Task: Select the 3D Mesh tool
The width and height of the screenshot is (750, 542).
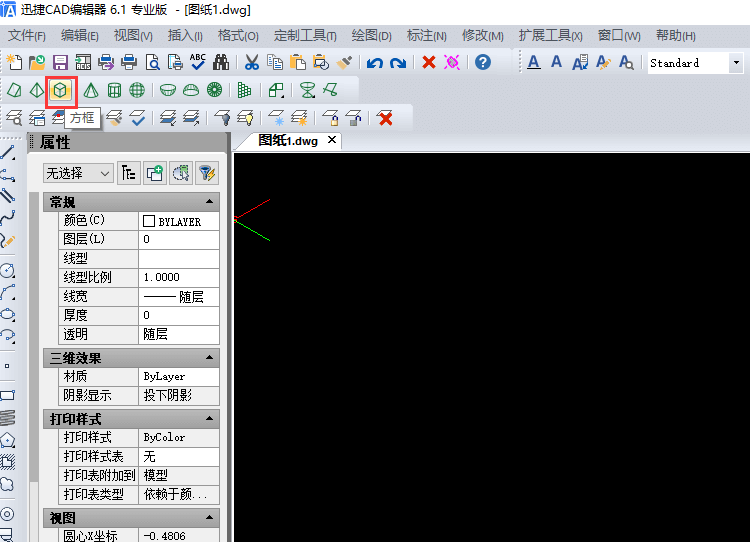Action: click(244, 90)
